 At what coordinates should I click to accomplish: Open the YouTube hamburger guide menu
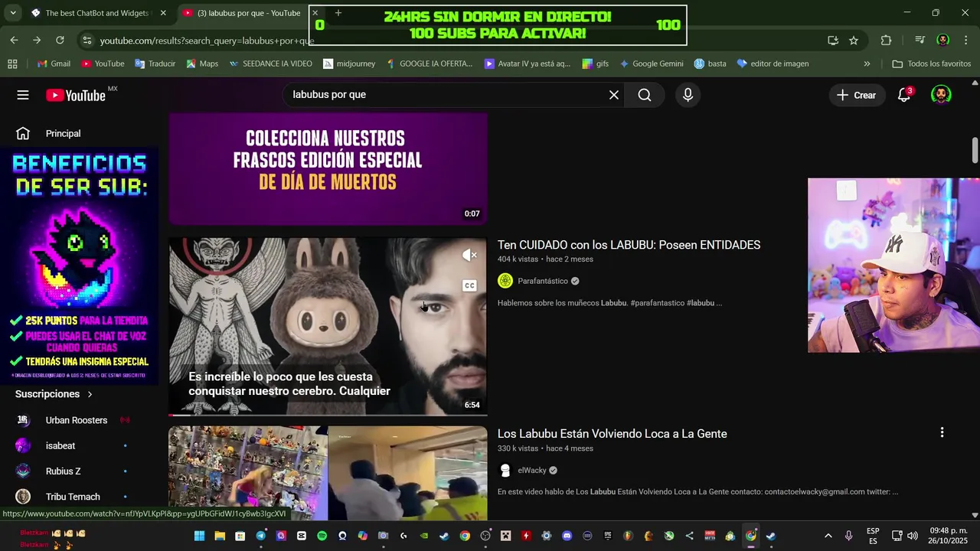[23, 95]
